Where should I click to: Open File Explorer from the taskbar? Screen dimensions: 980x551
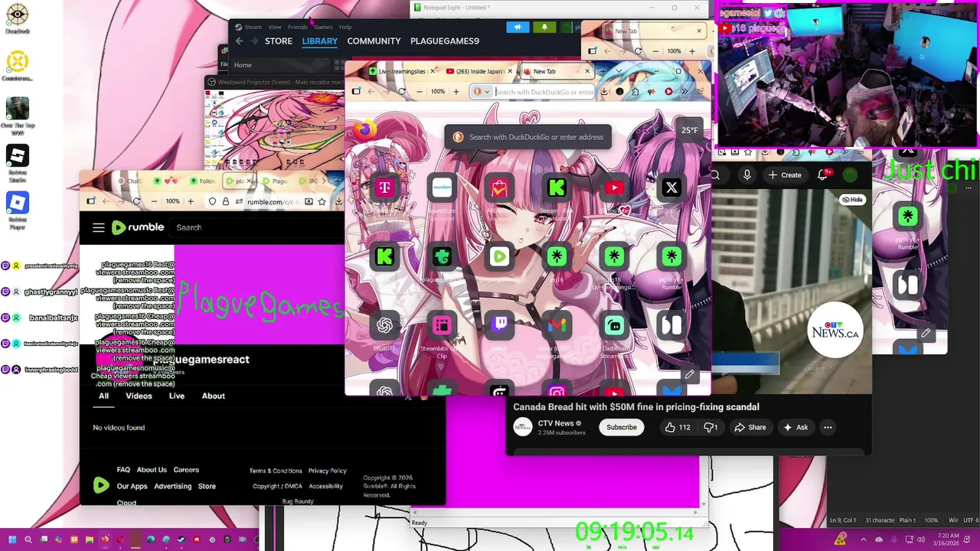[x=89, y=540]
